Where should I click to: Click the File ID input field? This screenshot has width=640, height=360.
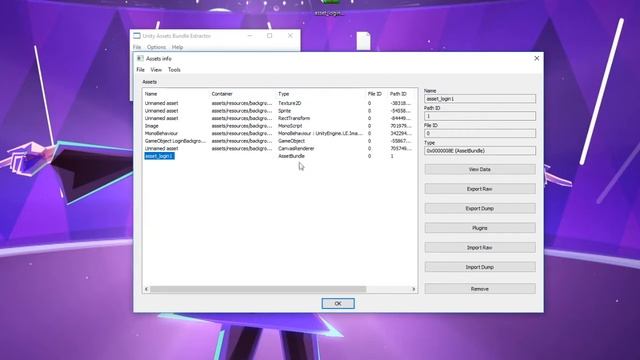(x=480, y=133)
